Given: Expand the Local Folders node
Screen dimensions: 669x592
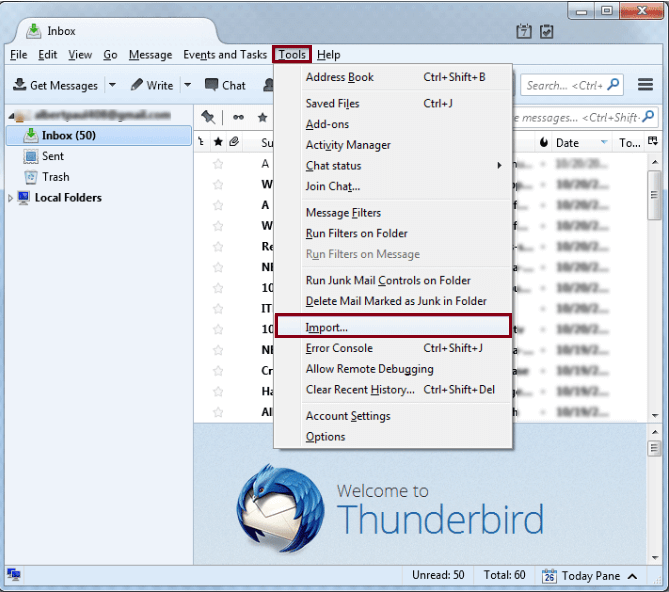Looking at the screenshot, I should 11,198.
